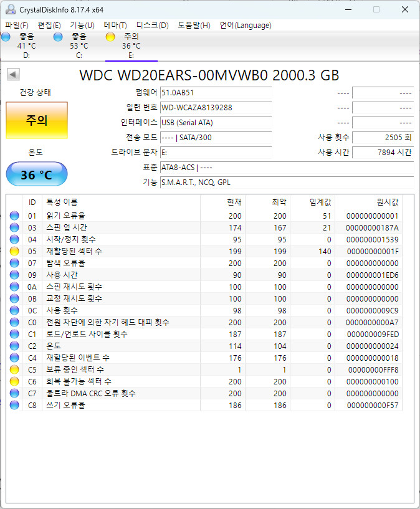Click power on count value 2505 회
Screen dimensions: 420x509
[x=383, y=138]
